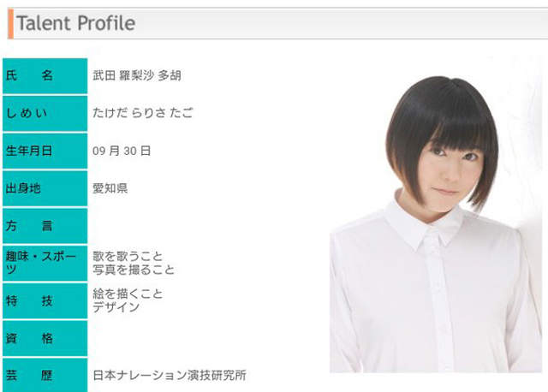The width and height of the screenshot is (548, 392).
Task: Click the name 武田 羅梨沙 多胡
Action: point(137,75)
